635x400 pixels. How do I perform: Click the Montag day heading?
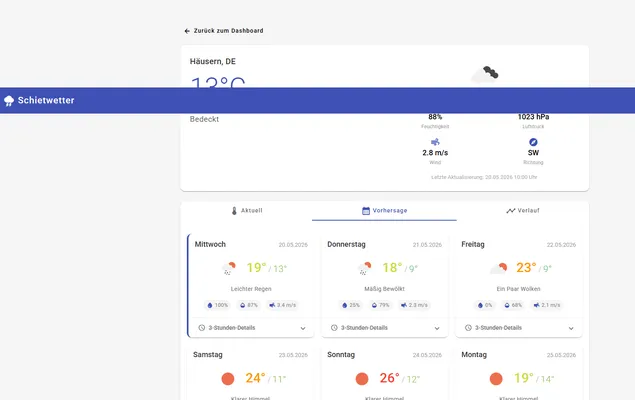[474, 355]
